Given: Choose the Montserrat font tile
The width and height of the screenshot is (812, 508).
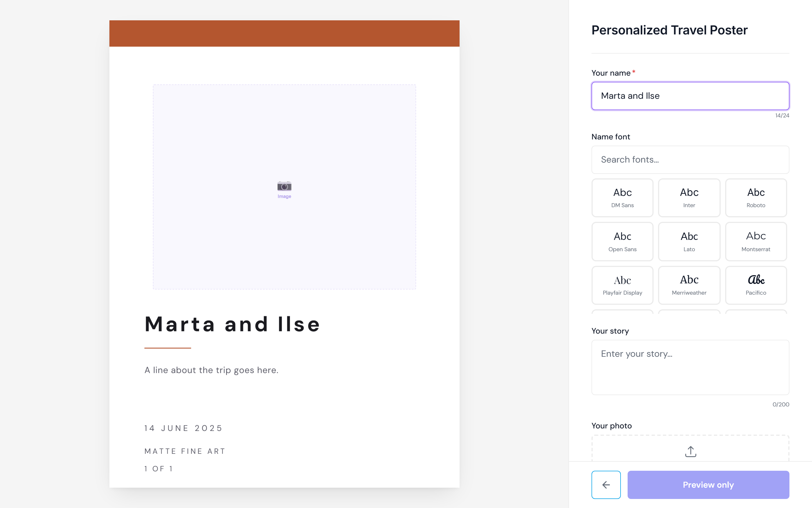Looking at the screenshot, I should coord(756,242).
